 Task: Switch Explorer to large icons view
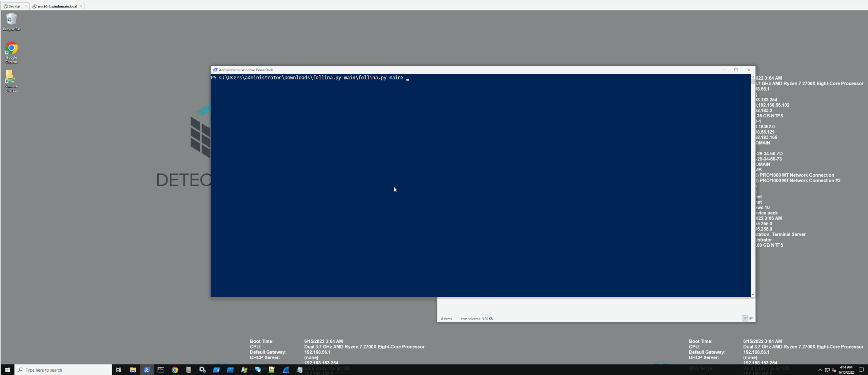coord(751,319)
